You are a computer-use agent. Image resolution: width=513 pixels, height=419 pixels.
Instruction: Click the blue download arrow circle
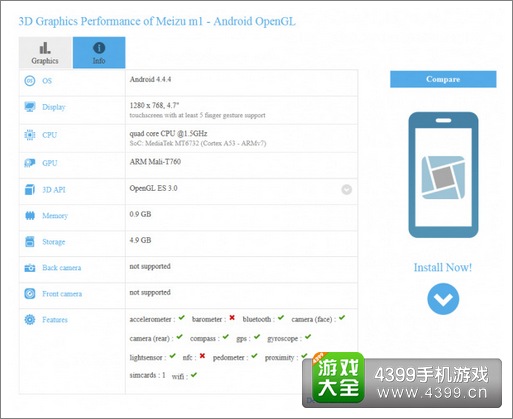pos(443,299)
